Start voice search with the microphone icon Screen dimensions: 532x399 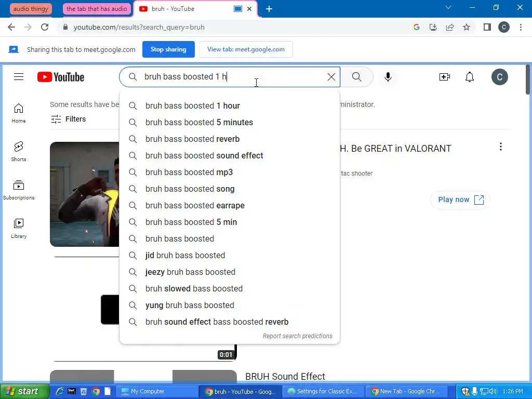point(388,77)
